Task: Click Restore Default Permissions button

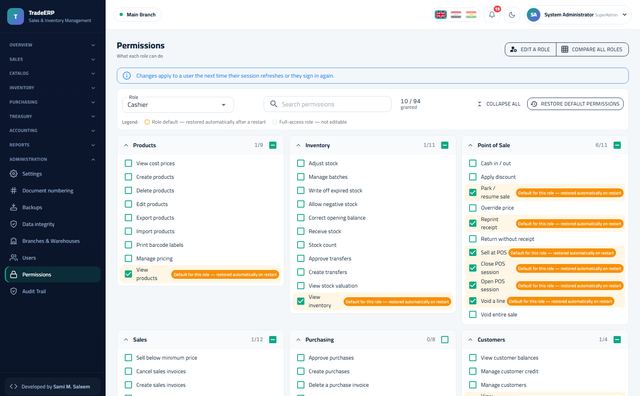Action: click(575, 104)
